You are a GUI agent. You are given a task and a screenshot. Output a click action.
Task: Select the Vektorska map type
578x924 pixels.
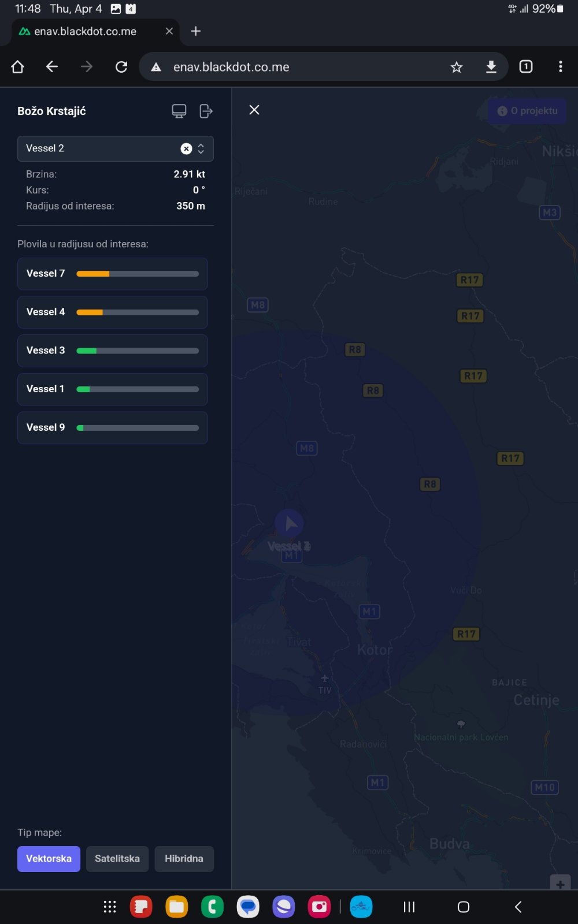coord(49,859)
